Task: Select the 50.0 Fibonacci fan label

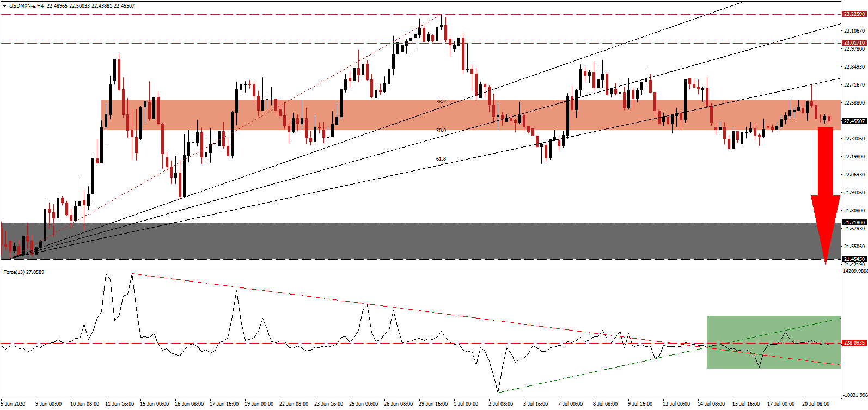Action: (441, 131)
